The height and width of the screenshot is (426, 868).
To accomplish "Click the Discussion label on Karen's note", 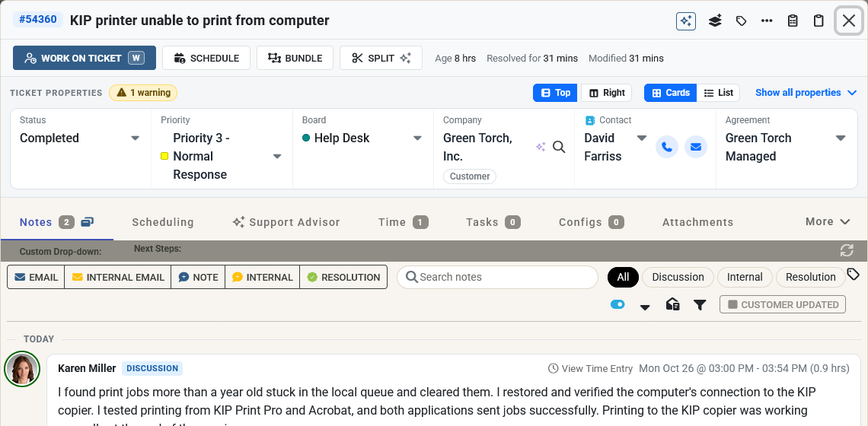I will point(152,368).
